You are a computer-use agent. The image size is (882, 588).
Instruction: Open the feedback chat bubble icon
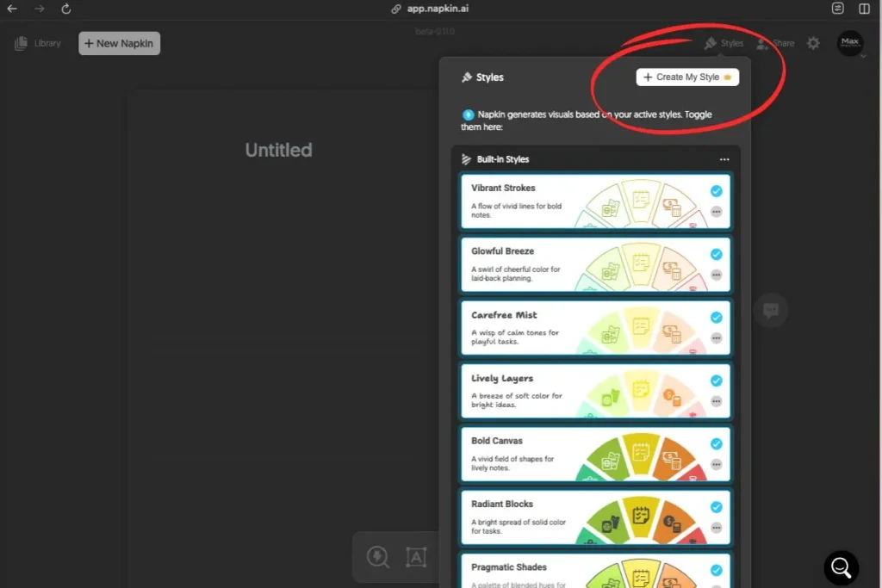[771, 310]
